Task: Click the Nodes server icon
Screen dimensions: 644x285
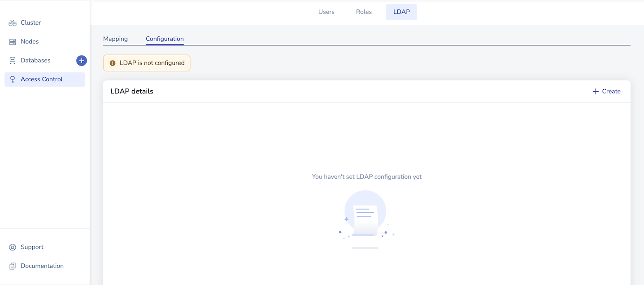Action: [13, 42]
